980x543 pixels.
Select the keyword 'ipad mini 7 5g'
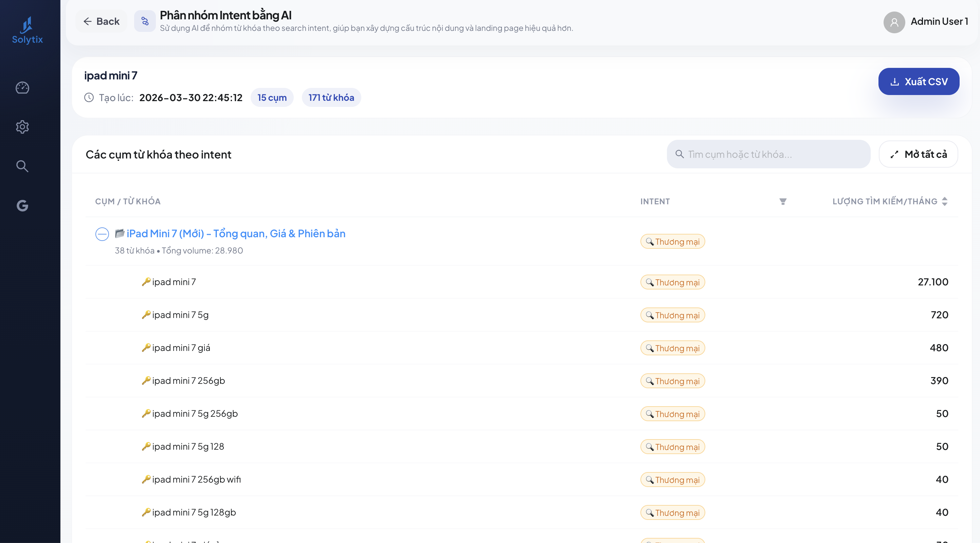point(180,315)
